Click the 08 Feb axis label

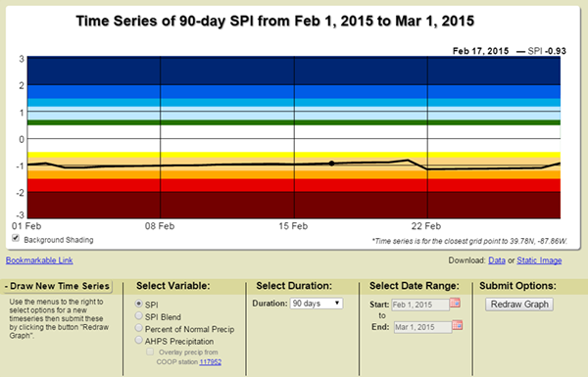(x=160, y=226)
